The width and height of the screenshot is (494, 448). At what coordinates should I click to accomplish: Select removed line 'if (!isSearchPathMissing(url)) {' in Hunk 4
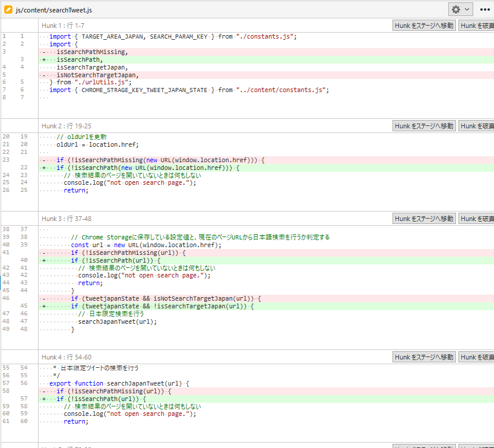[266, 391]
